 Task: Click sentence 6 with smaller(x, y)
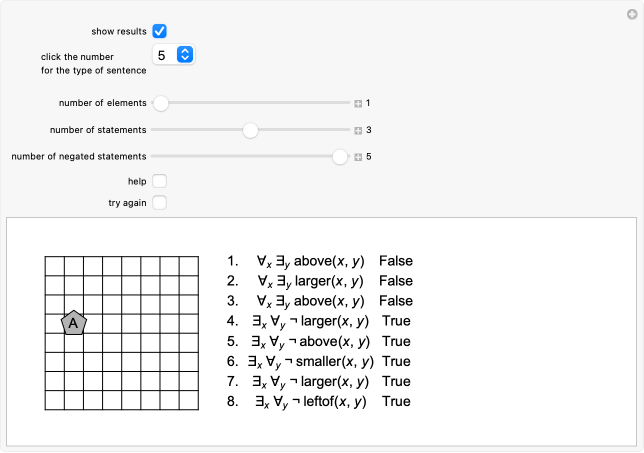click(x=311, y=361)
